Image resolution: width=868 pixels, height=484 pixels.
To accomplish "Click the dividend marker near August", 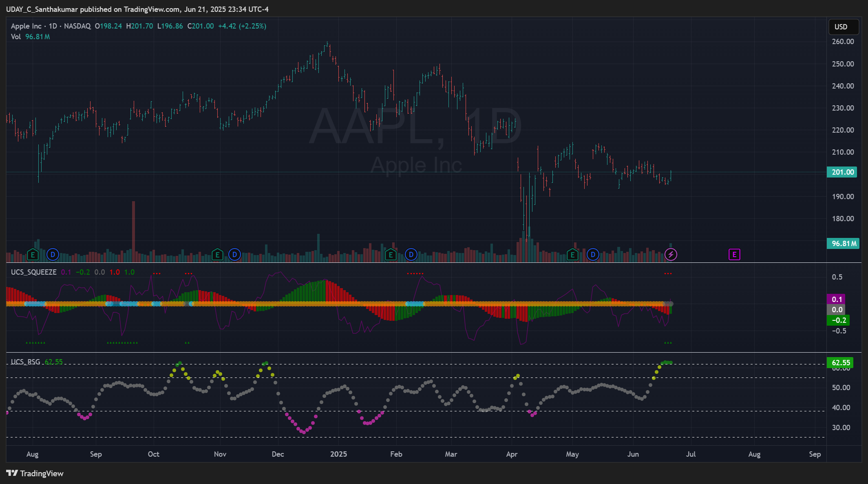I will [x=53, y=255].
